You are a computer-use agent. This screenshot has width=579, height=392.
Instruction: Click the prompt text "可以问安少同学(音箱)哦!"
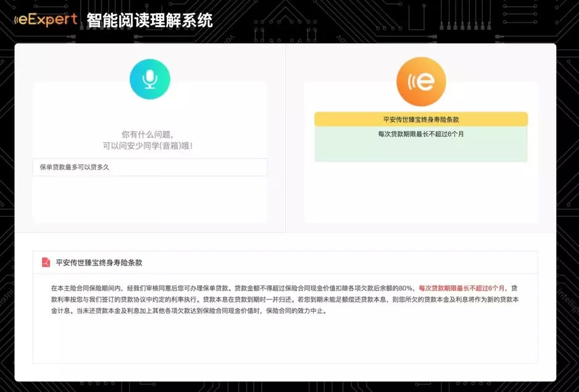(148, 146)
